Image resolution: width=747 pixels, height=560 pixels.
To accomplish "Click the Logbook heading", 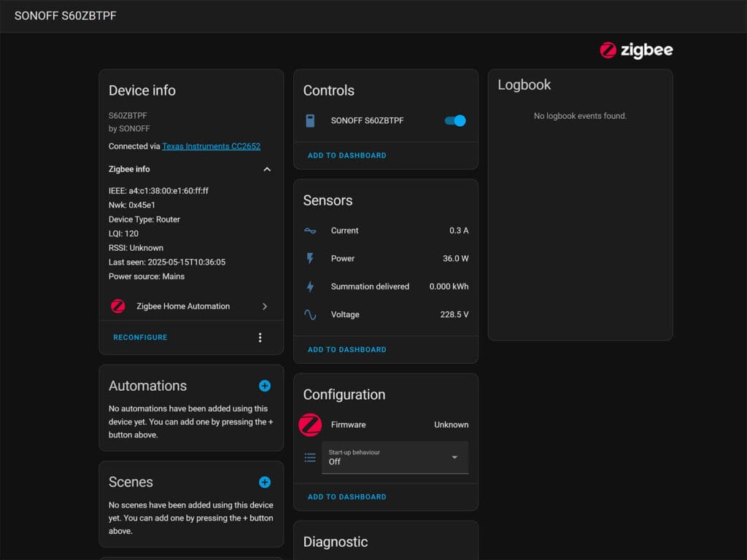I will pos(524,85).
